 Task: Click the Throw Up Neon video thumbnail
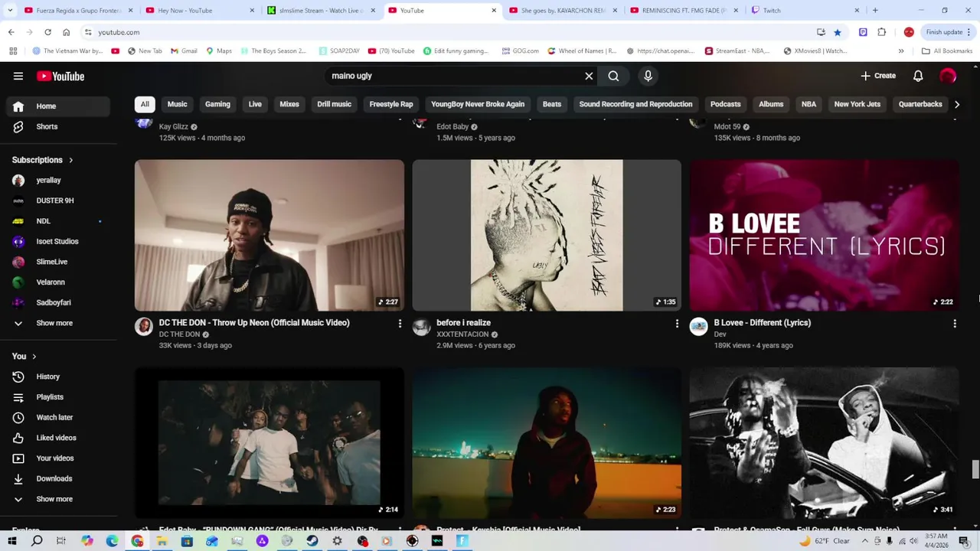269,235
